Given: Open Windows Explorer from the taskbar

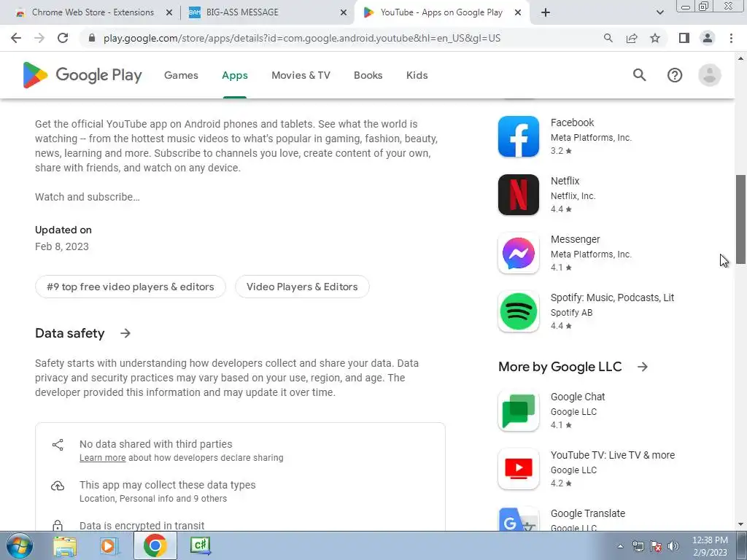Looking at the screenshot, I should (x=65, y=545).
